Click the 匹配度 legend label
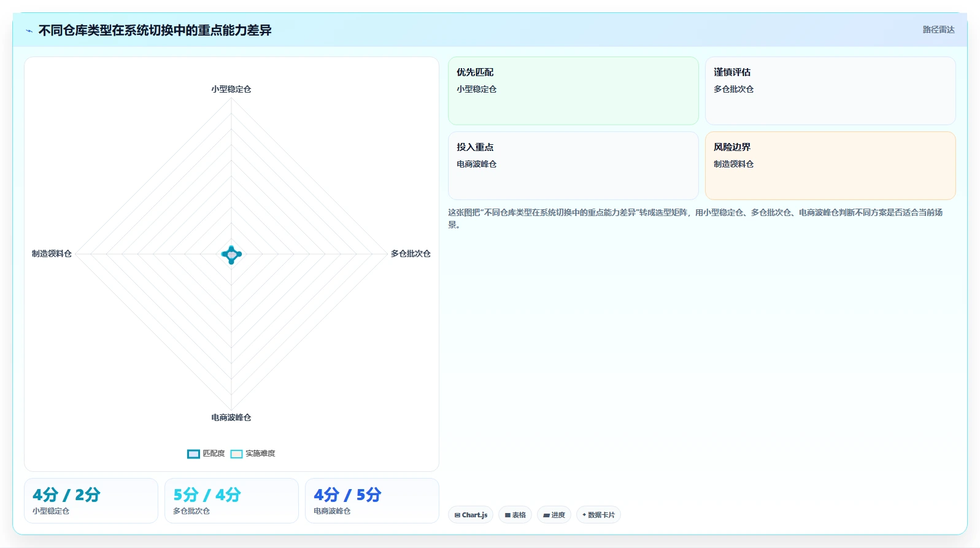980x548 pixels. click(x=214, y=453)
